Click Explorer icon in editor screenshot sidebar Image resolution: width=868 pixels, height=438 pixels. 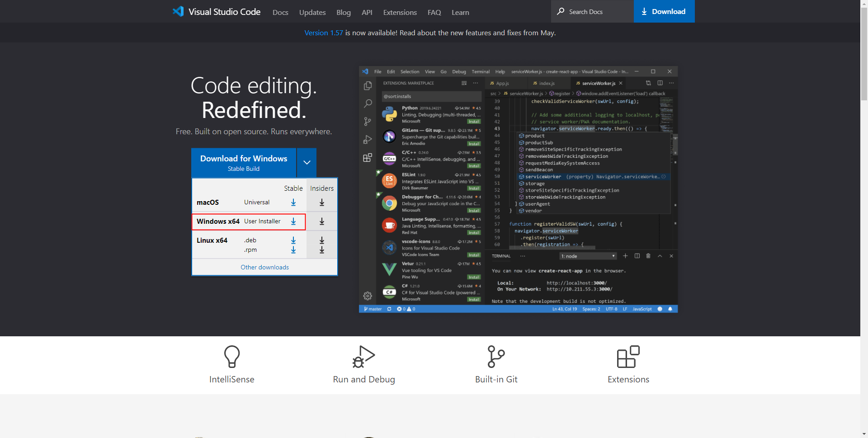point(368,85)
